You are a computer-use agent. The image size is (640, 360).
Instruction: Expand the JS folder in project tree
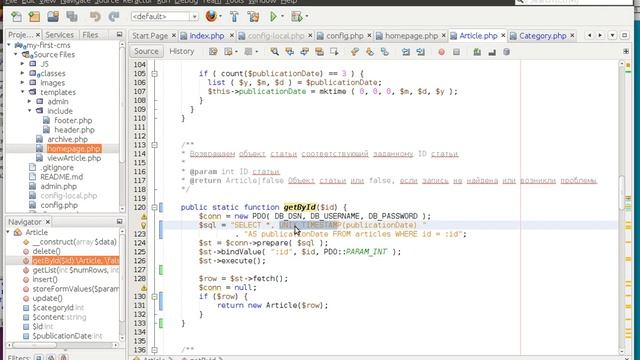tap(22, 64)
